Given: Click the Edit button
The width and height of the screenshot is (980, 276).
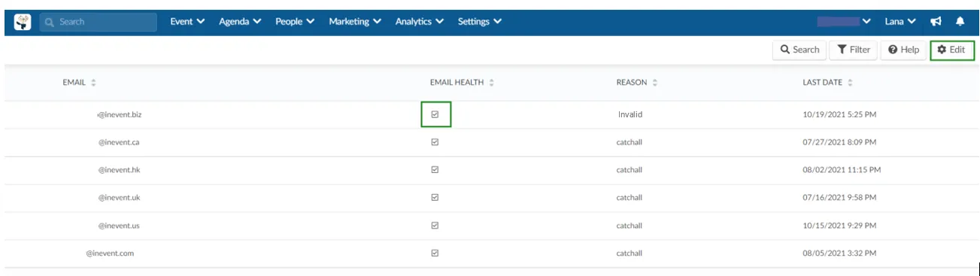Looking at the screenshot, I should (952, 50).
